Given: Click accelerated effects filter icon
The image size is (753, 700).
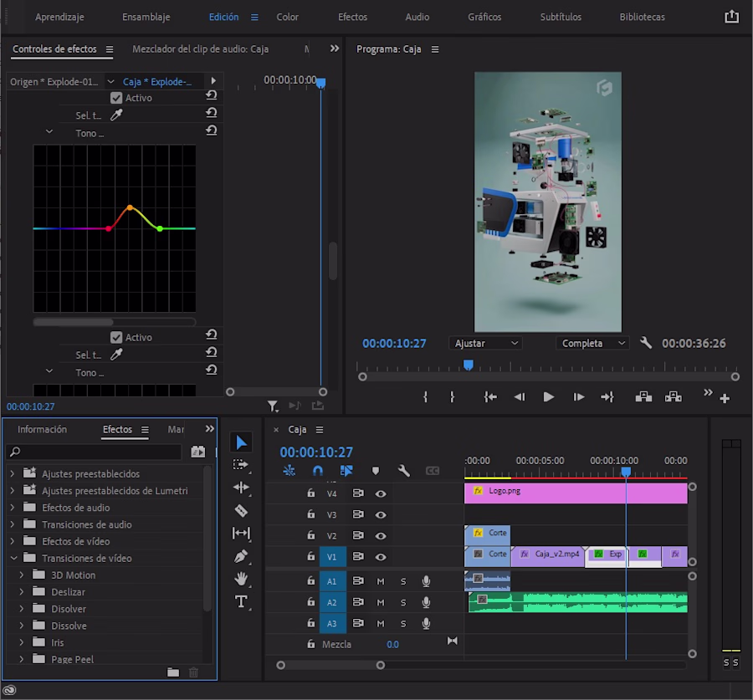Looking at the screenshot, I should [197, 452].
